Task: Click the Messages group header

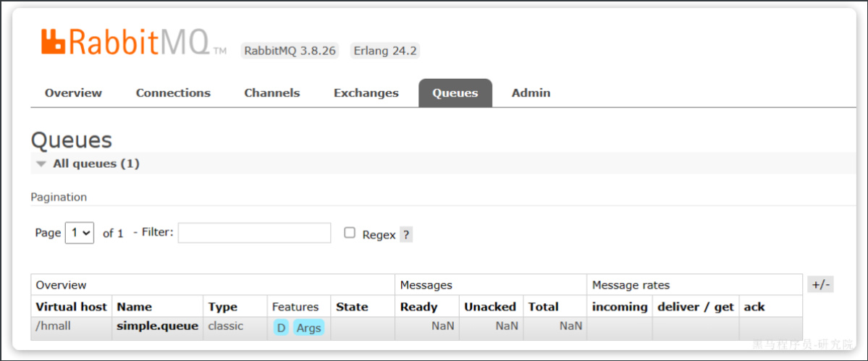Action: click(426, 285)
